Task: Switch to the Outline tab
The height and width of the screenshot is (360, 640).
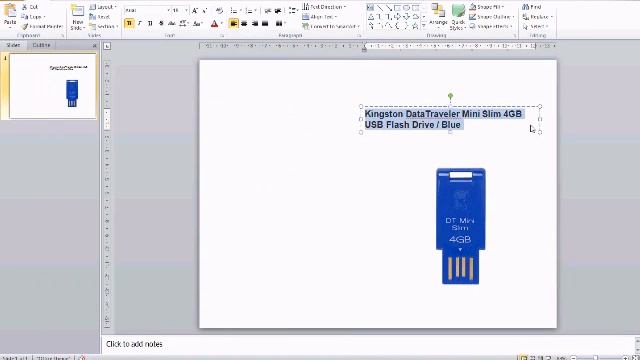Action: click(x=41, y=45)
